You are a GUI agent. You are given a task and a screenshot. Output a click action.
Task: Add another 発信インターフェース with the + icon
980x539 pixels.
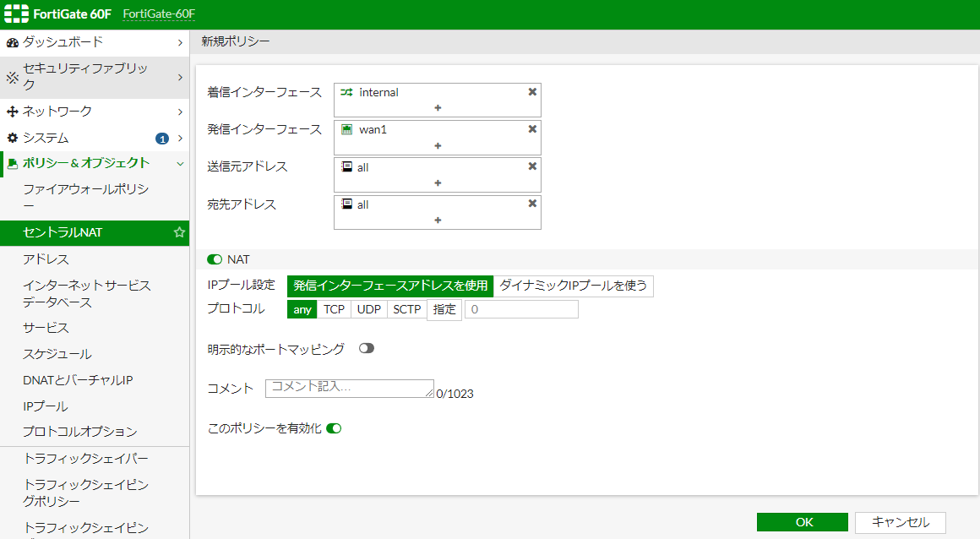(x=437, y=146)
